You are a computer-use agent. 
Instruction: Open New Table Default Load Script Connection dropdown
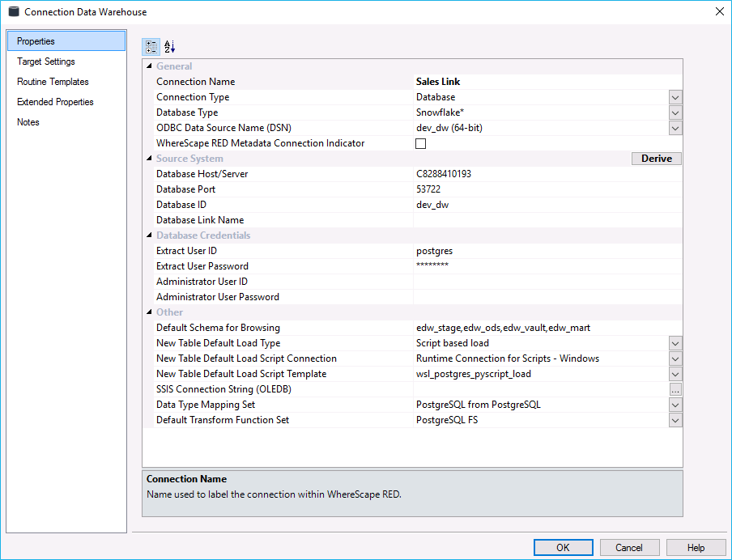point(675,358)
